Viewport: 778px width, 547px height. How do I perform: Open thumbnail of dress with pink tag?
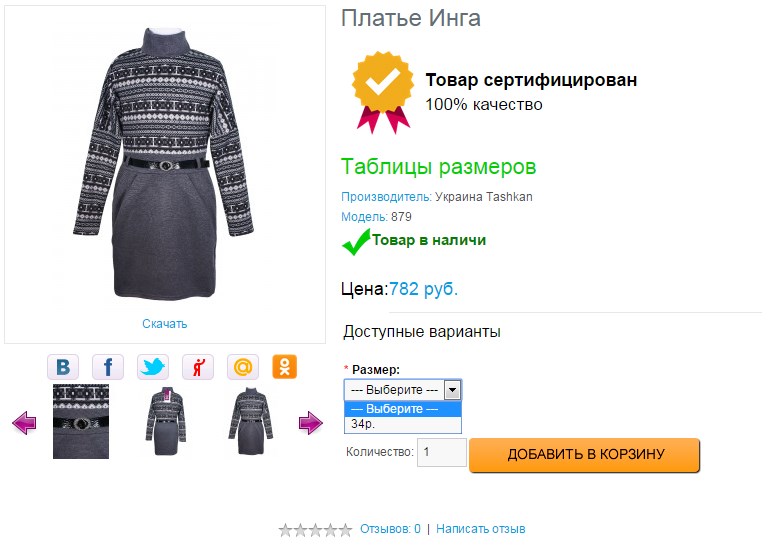click(166, 421)
